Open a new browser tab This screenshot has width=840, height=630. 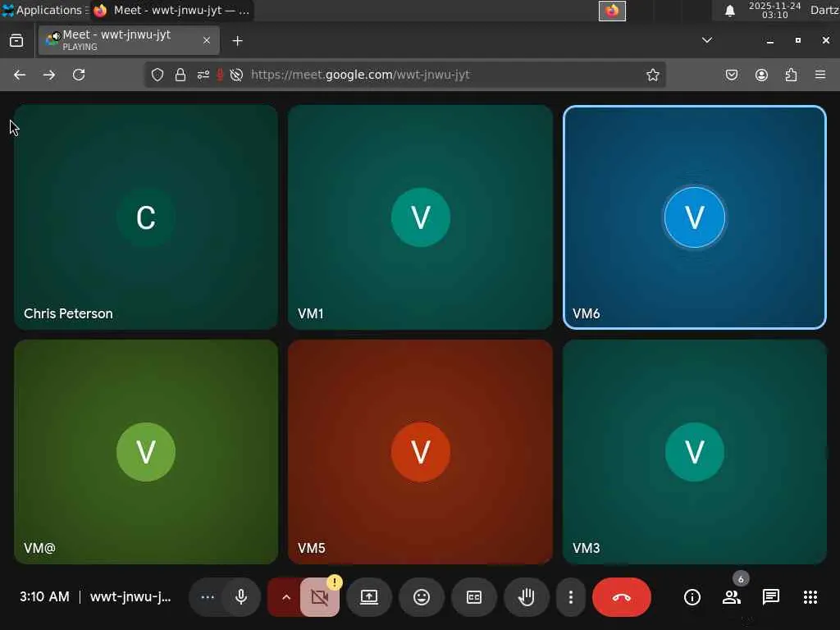pos(237,41)
